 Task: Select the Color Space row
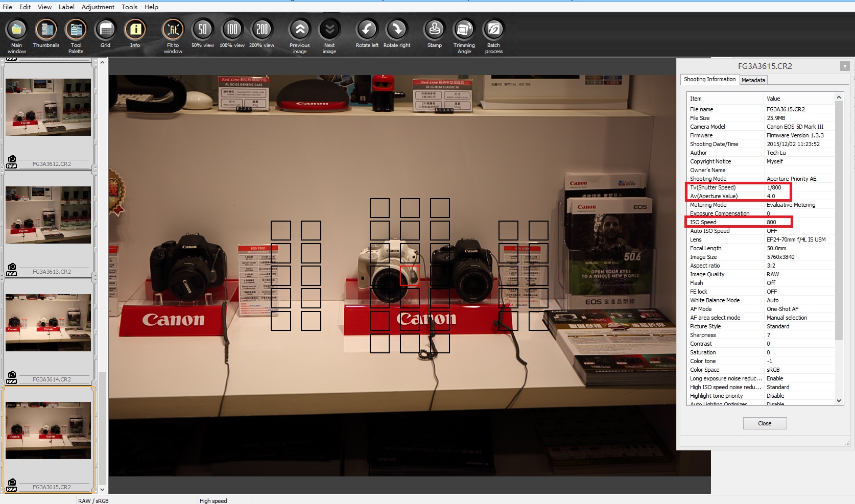pyautogui.click(x=761, y=370)
